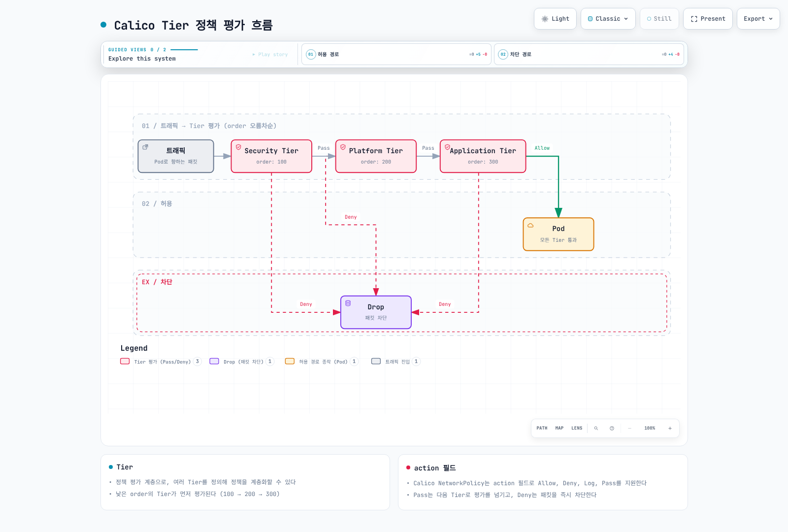Click Explore this system text
This screenshot has width=788, height=532.
point(142,59)
